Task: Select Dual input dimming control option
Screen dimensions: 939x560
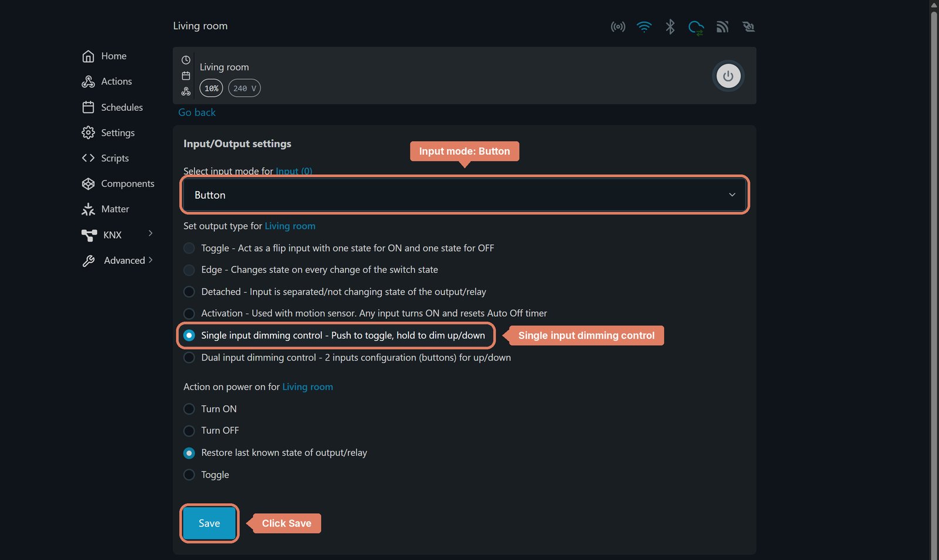Action: 189,358
